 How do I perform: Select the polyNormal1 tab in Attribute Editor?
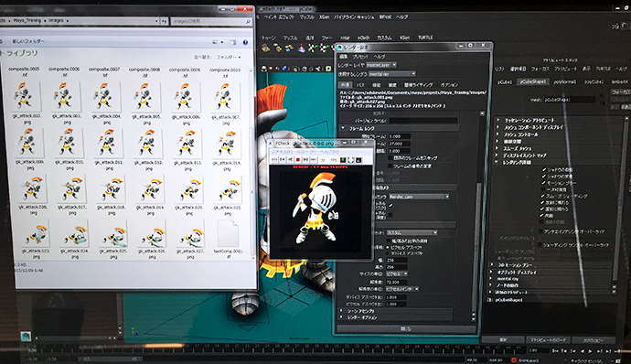tap(564, 81)
